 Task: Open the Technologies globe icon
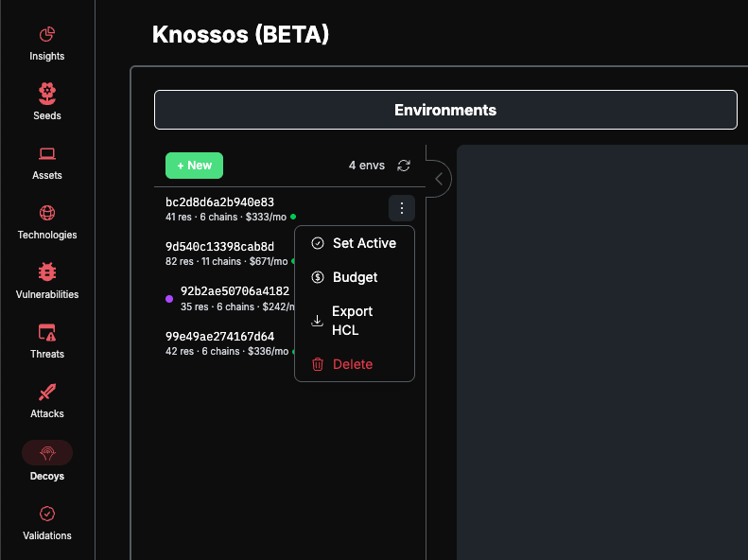(x=46, y=213)
